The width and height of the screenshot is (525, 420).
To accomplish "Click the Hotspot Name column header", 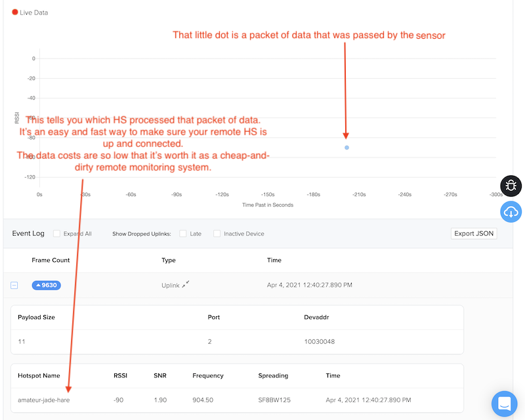I will point(39,376).
